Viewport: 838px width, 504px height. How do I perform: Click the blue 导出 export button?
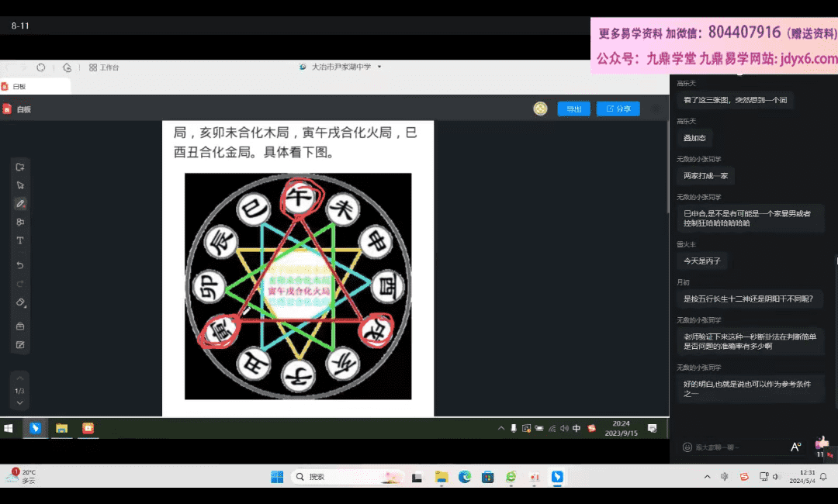point(573,109)
